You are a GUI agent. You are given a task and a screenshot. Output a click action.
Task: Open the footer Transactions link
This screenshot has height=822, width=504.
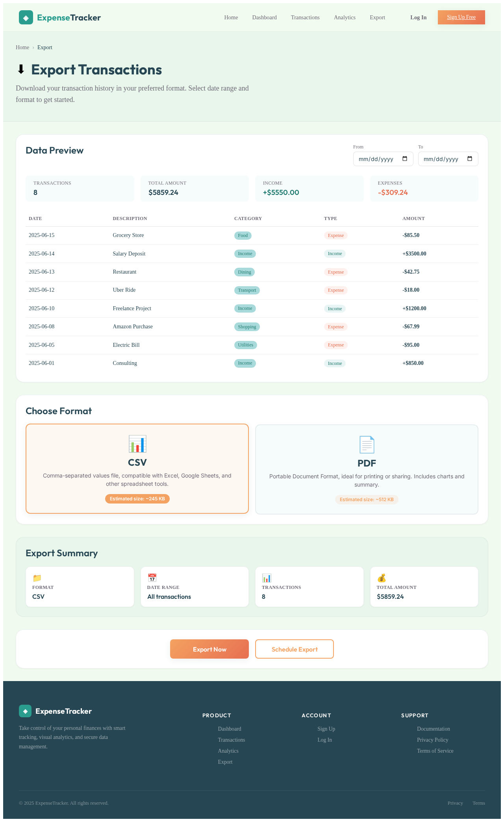tap(232, 740)
